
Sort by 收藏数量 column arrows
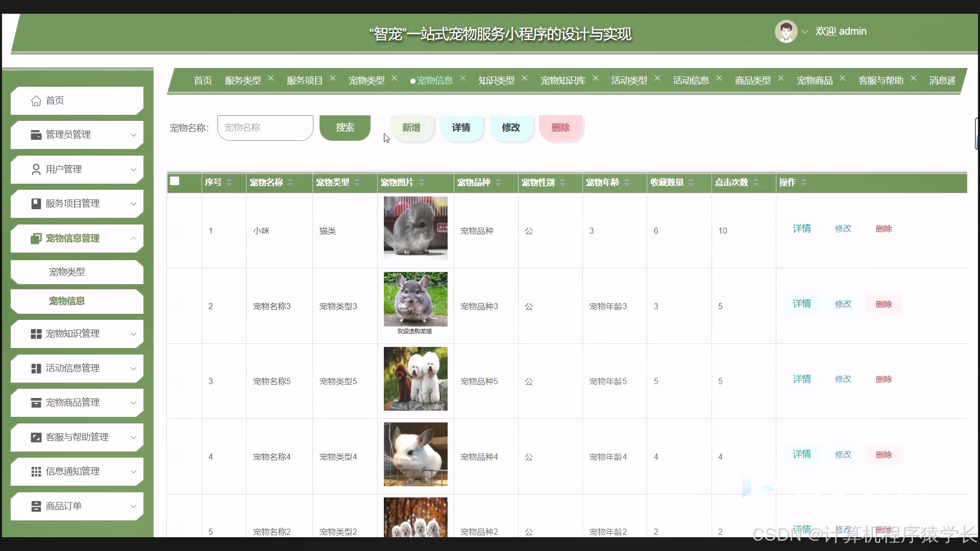tap(691, 182)
